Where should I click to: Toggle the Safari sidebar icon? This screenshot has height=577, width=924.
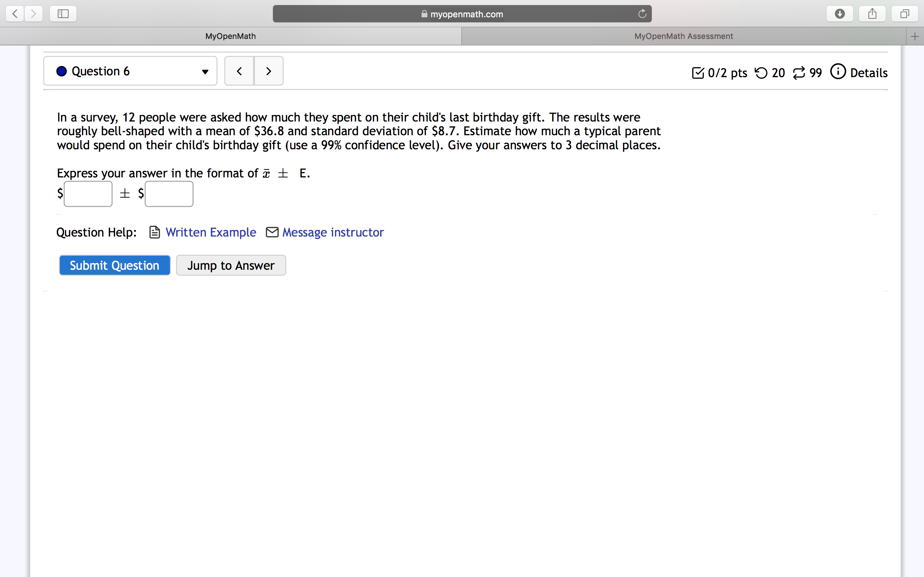click(63, 14)
